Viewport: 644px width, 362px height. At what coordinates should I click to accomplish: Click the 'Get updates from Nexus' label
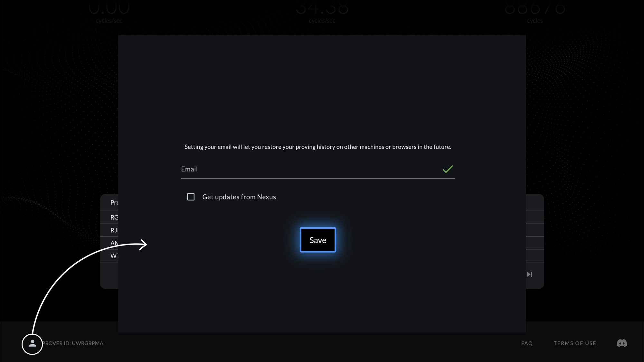click(x=239, y=197)
